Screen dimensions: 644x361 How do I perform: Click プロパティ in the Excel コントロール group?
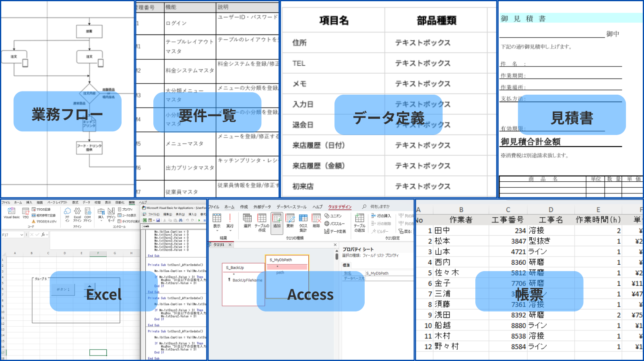[x=125, y=210]
